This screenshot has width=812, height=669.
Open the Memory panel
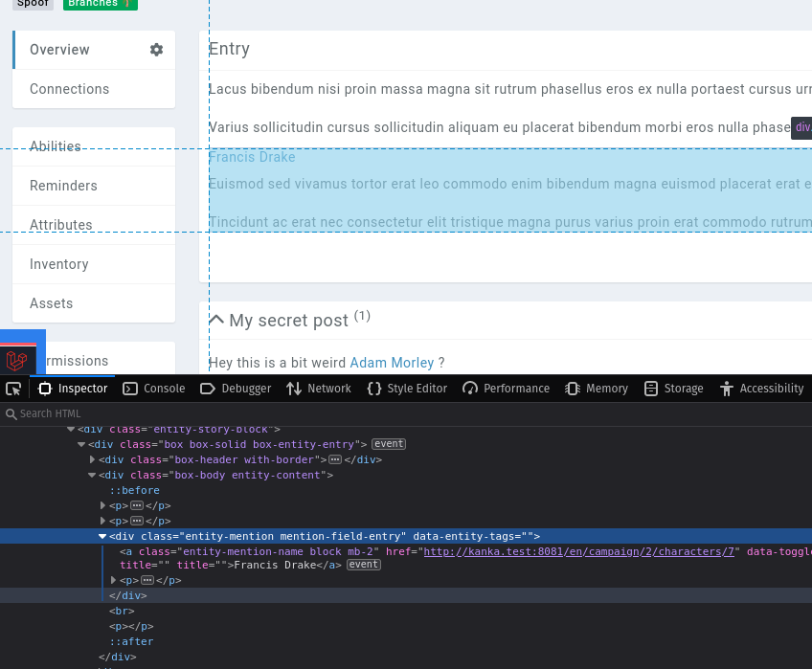click(597, 389)
